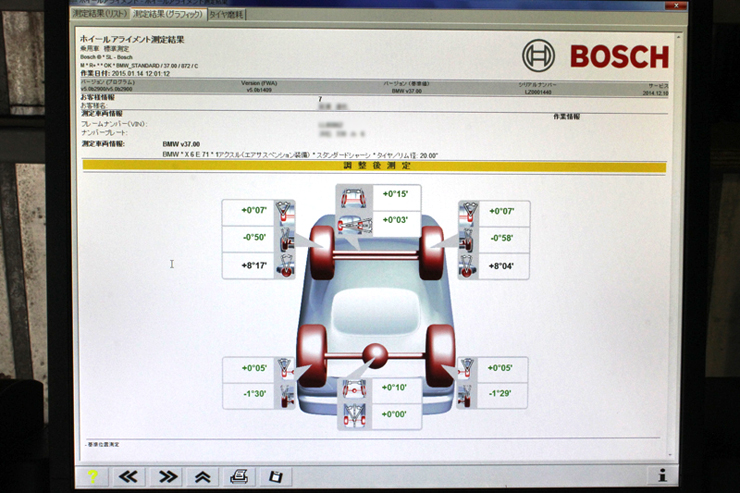Select the rear left camber value -1°30'
740x493 pixels.
(x=254, y=393)
